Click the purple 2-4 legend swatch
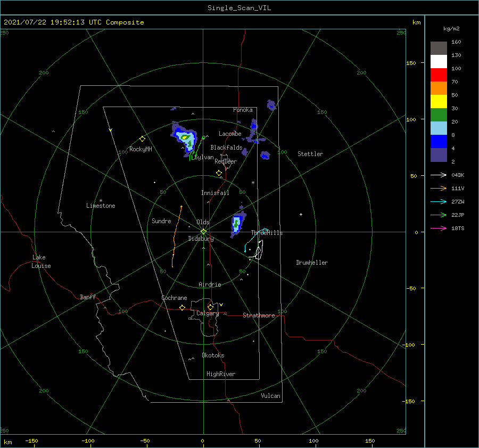Image resolution: width=479 pixels, height=448 pixels. pos(439,154)
